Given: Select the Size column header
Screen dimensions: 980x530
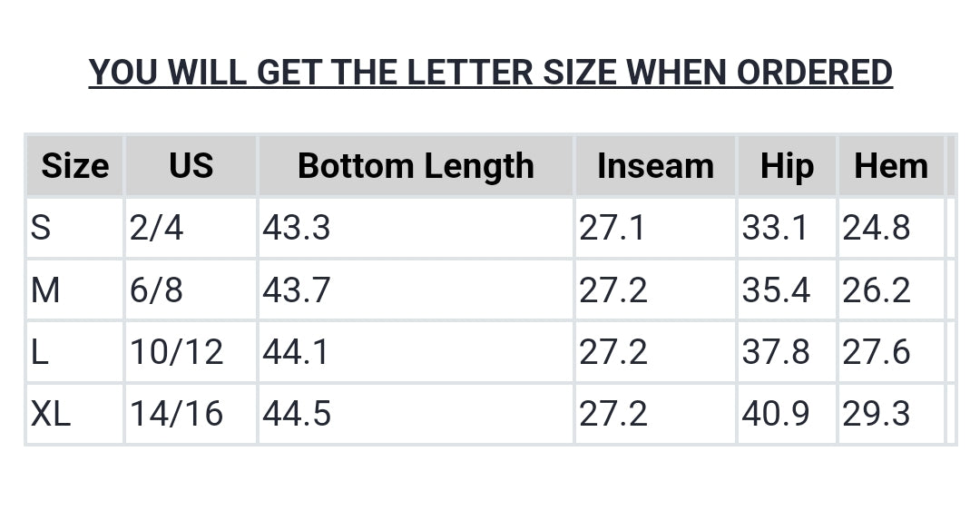Looking at the screenshot, I should tap(74, 166).
